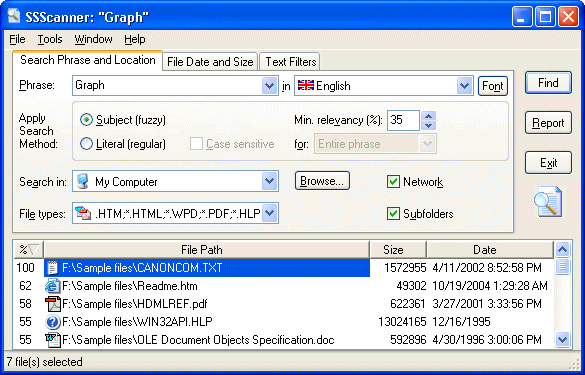Click the Exit button

(x=548, y=163)
